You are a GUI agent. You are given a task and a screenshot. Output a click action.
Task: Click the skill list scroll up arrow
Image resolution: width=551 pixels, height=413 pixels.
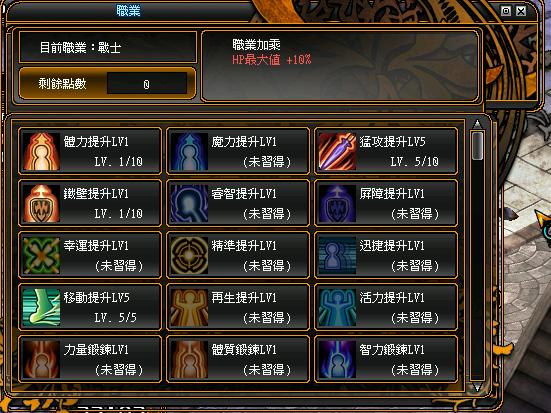point(477,124)
